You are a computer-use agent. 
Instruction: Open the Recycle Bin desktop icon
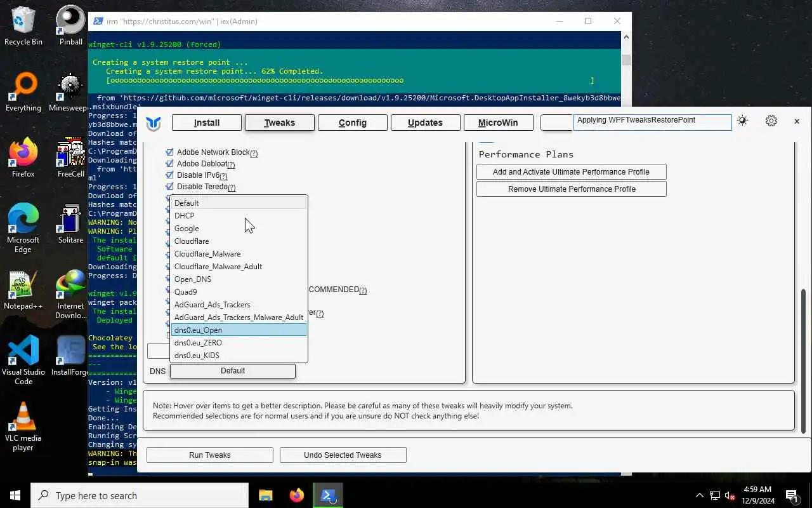(x=23, y=25)
